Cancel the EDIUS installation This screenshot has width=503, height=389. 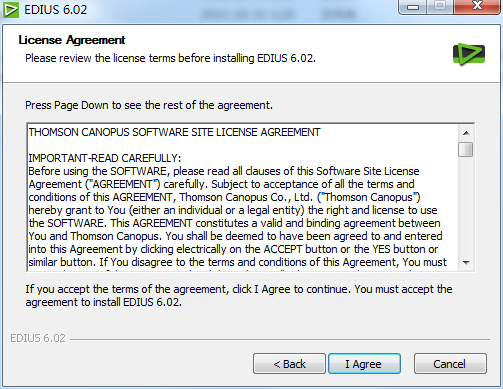[450, 364]
